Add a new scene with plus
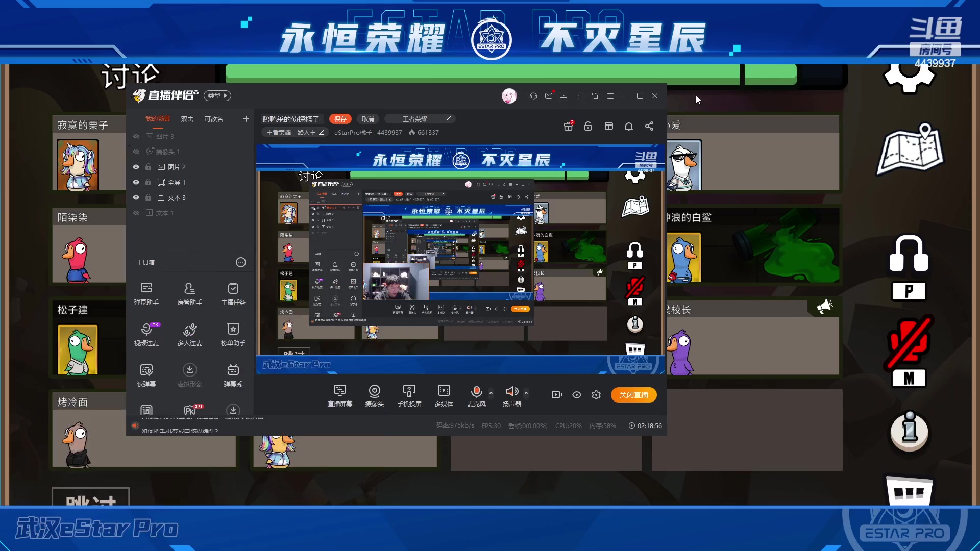The width and height of the screenshot is (980, 551). (x=246, y=119)
